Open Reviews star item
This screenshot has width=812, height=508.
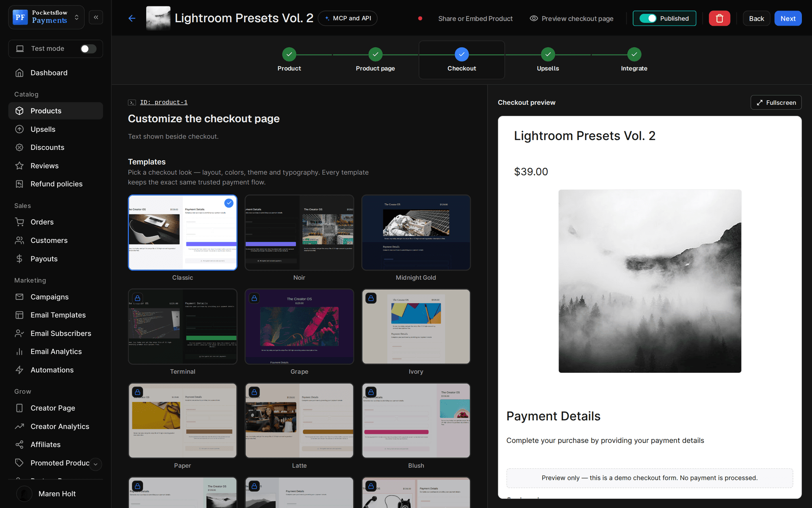click(56, 165)
